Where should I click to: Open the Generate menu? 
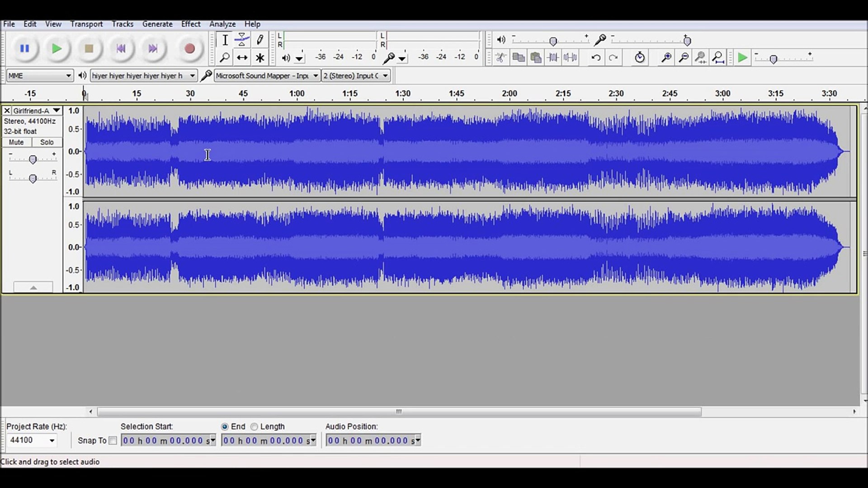coord(157,24)
